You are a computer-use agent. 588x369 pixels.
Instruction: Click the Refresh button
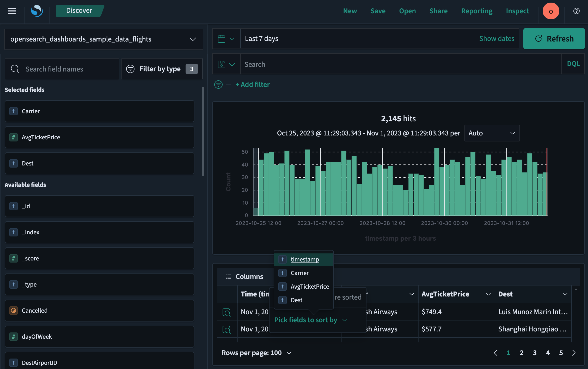pyautogui.click(x=554, y=39)
